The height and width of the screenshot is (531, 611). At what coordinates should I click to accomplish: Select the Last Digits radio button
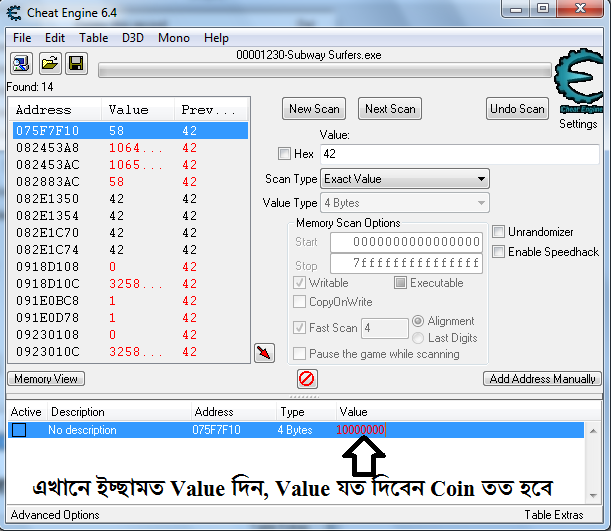point(418,338)
